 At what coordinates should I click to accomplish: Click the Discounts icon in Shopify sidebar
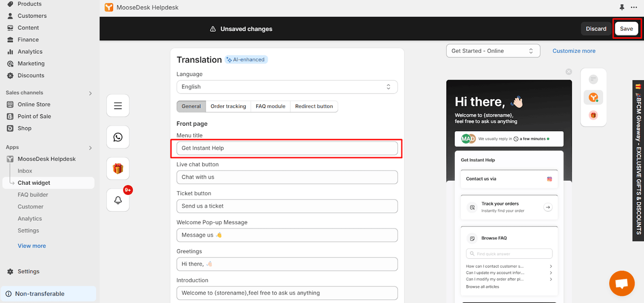11,75
